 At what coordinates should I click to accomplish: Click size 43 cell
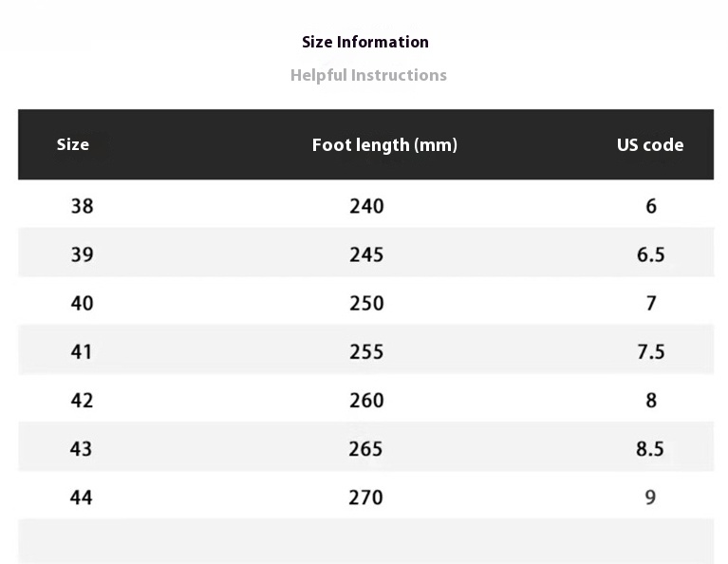click(x=82, y=449)
